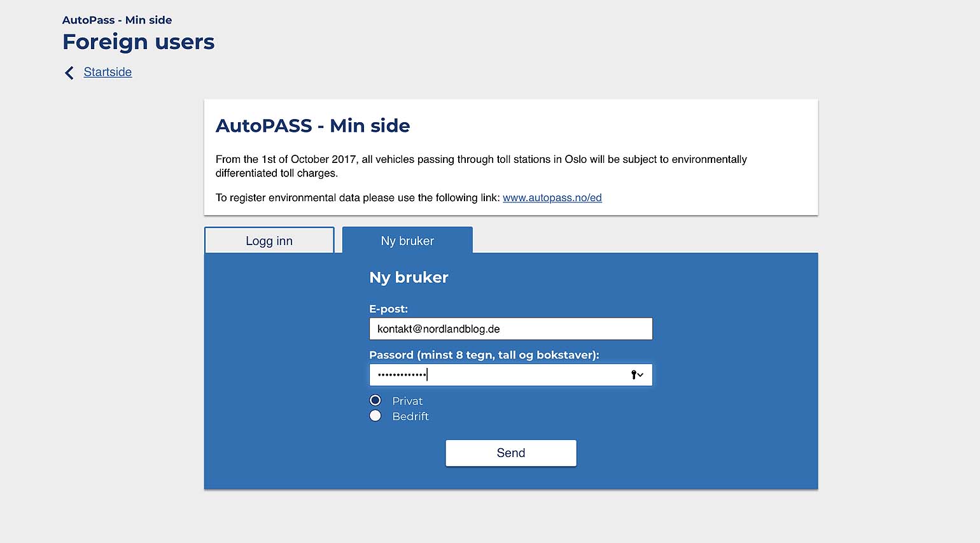Select the Privat radio button

pyautogui.click(x=375, y=400)
